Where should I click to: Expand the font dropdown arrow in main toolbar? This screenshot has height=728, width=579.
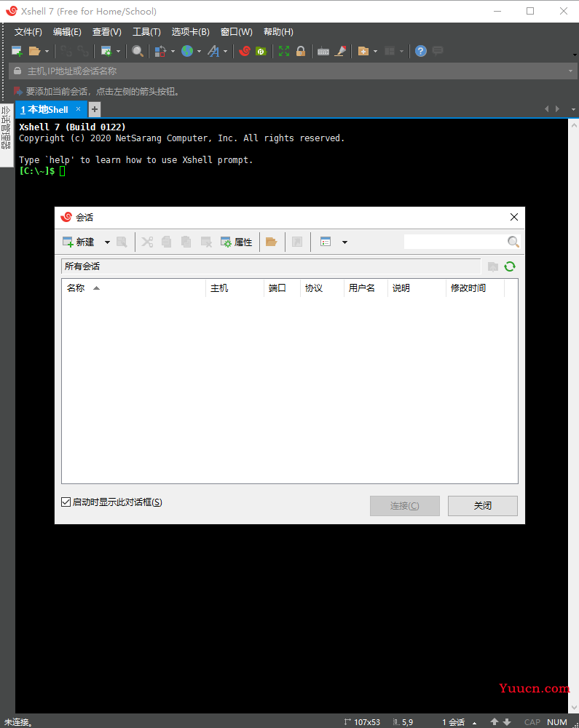(x=226, y=52)
